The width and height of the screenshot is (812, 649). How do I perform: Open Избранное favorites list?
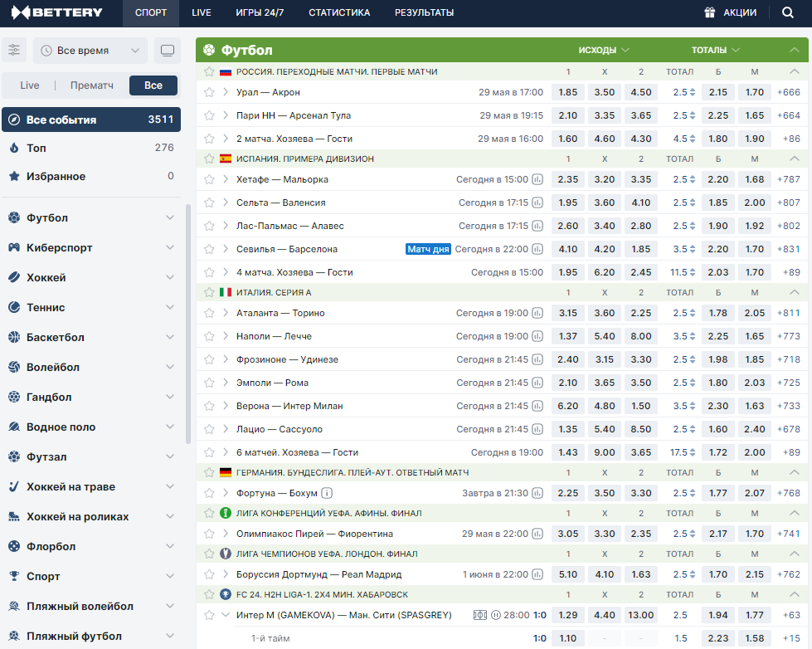pos(91,176)
